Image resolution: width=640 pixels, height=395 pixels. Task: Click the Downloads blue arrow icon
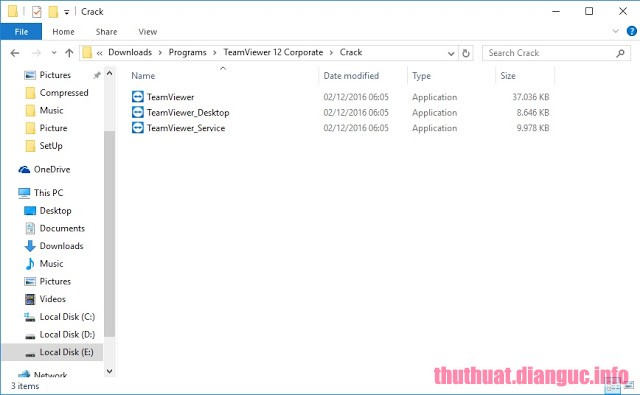(x=30, y=246)
